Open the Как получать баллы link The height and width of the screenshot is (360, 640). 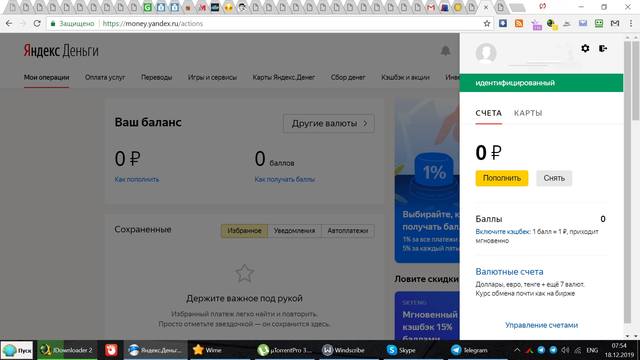(284, 179)
